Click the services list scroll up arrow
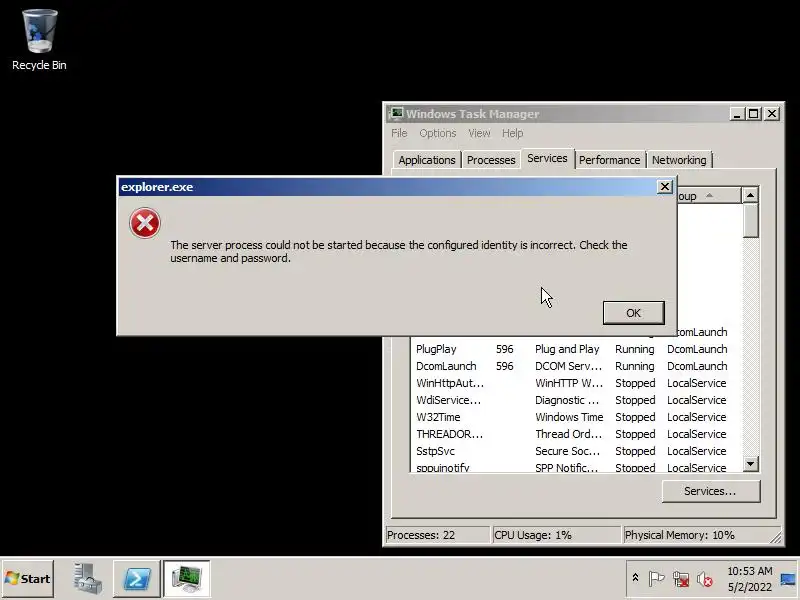800x600 pixels. (751, 195)
